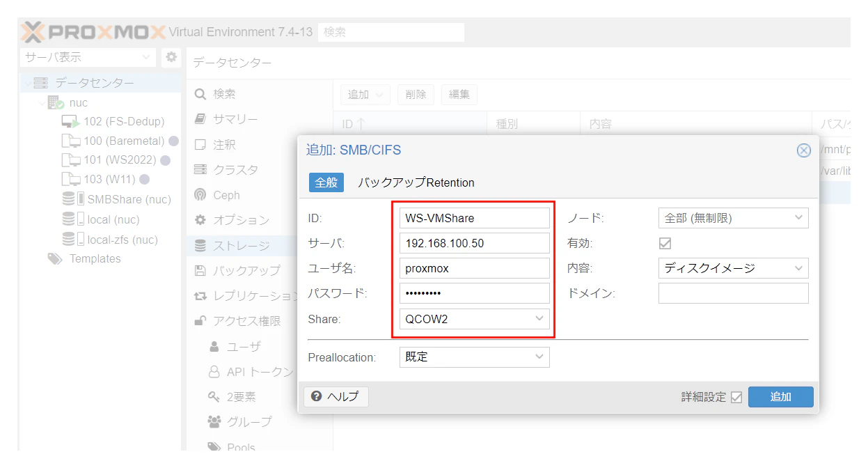Open local-zfs (nuc) storage

click(x=109, y=240)
